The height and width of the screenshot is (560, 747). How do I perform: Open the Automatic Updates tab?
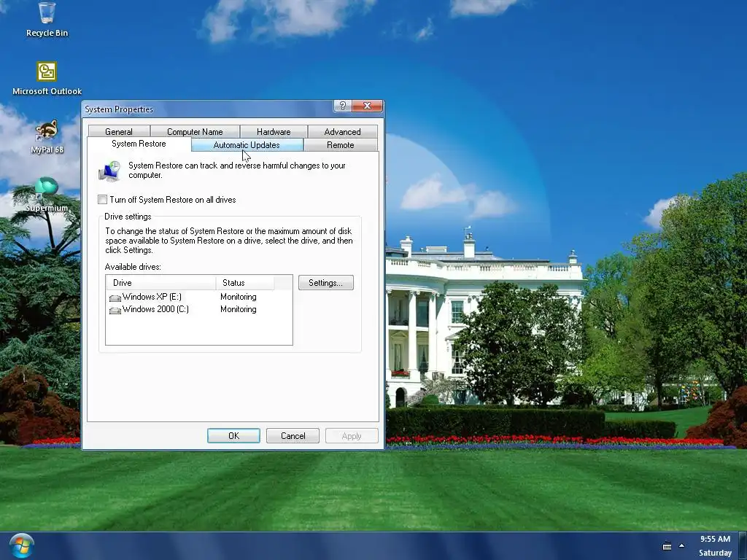[x=247, y=145]
